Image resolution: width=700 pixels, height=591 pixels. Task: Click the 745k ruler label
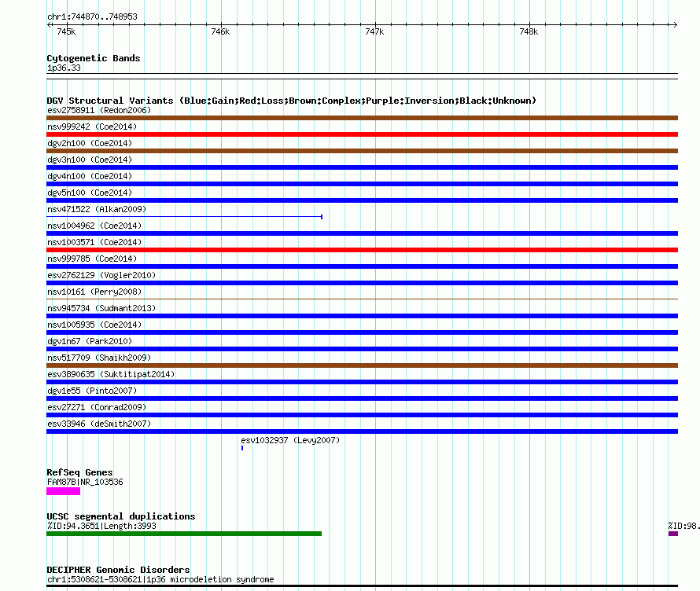pyautogui.click(x=67, y=31)
